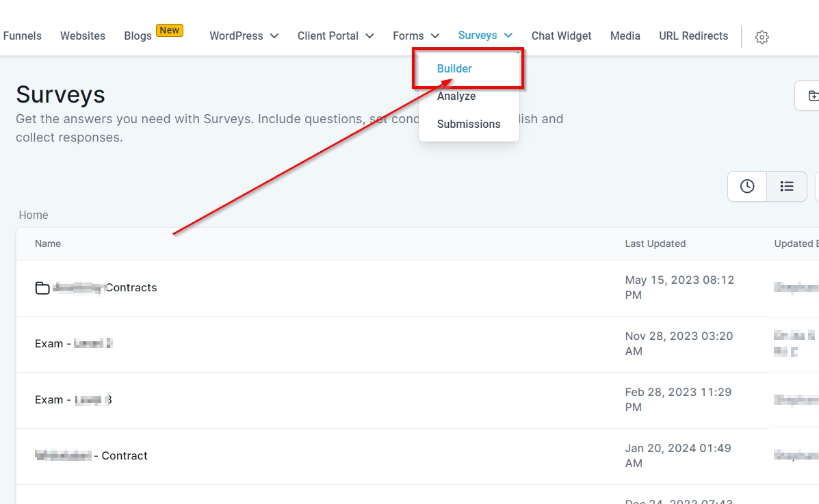Switch to recent view clock icon
The image size is (819, 504).
(x=747, y=186)
